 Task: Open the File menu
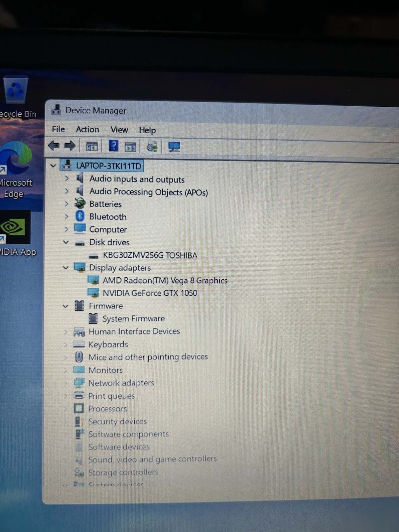tap(59, 129)
